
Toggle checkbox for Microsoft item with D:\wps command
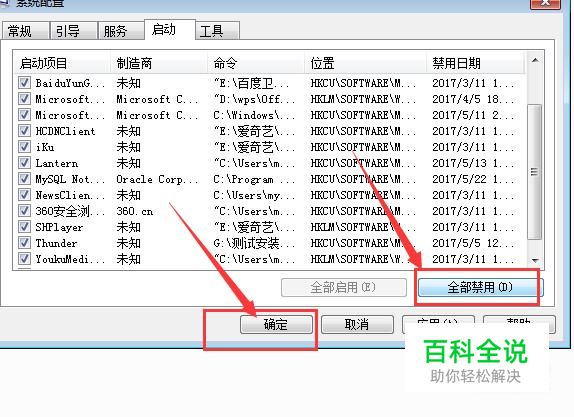click(24, 99)
